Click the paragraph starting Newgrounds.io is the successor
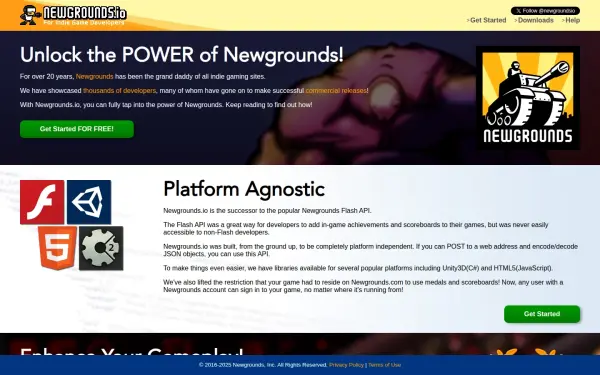Screen dimensions: 600x375 [267, 210]
